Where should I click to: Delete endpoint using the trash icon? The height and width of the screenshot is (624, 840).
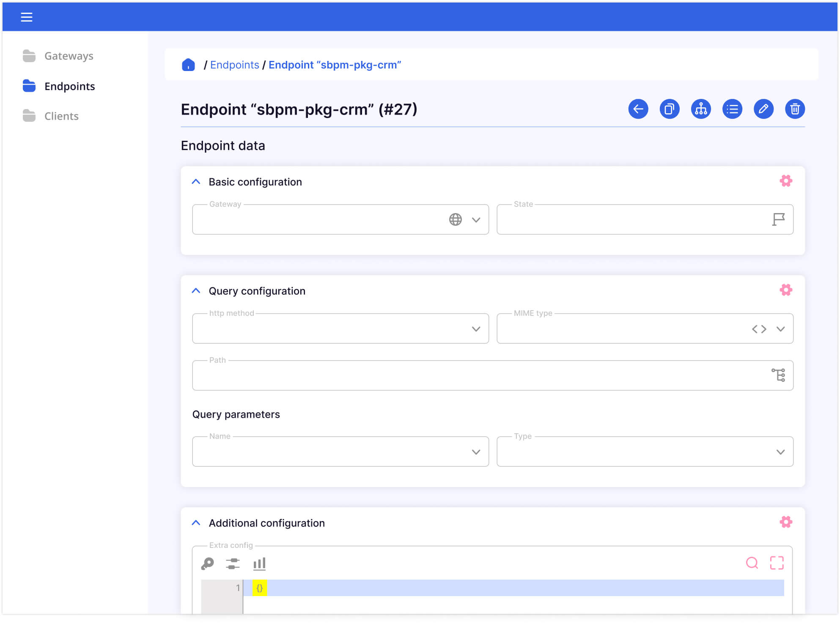[795, 109]
